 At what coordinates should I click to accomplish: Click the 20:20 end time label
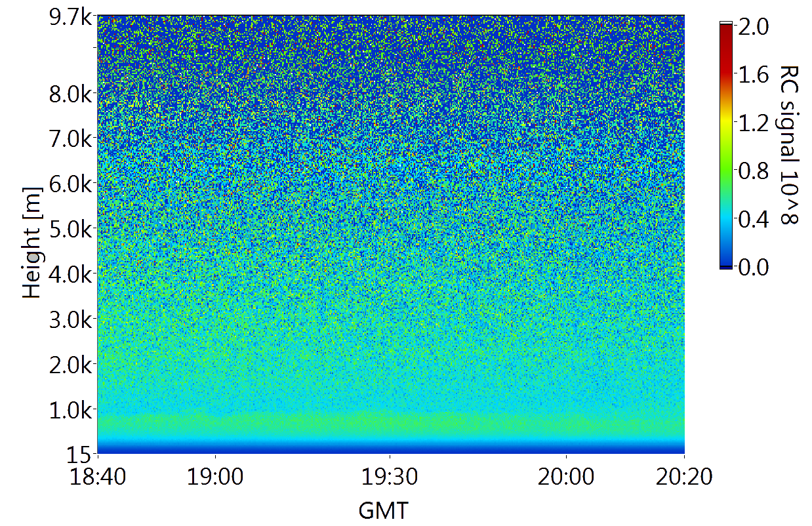[684, 477]
